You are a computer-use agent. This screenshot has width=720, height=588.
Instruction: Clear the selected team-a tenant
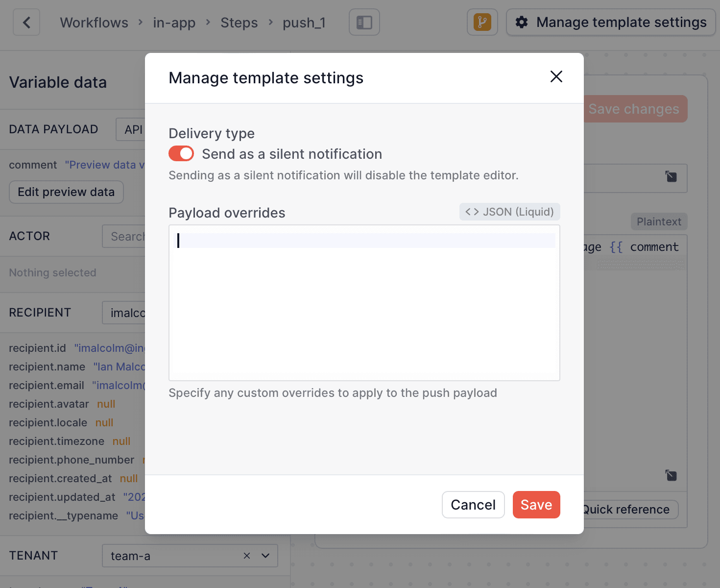(247, 556)
